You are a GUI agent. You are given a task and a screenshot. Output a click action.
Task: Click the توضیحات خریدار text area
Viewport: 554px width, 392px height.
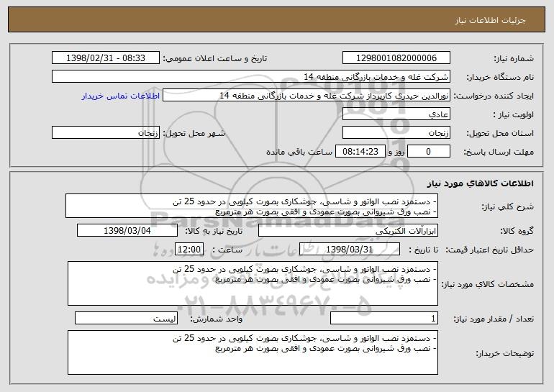point(253,352)
